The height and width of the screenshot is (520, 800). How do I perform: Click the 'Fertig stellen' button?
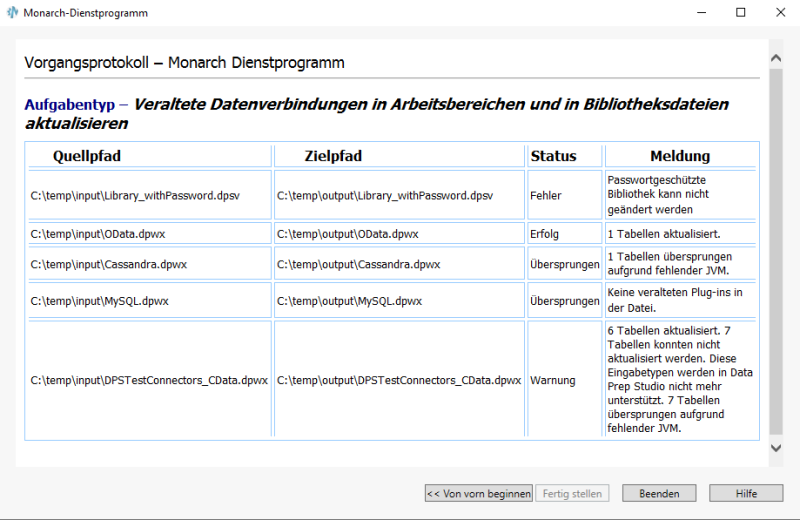coord(571,493)
